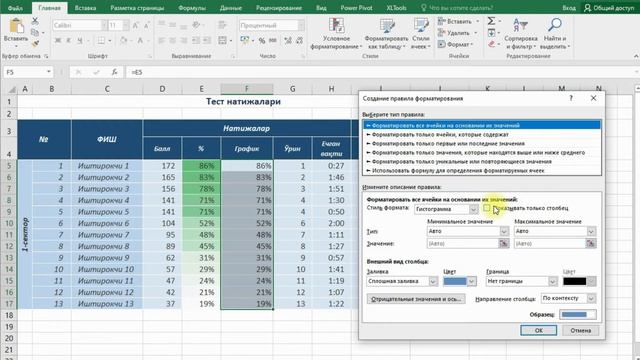Increase font size with the large A icon
The image size is (640, 360).
pos(136,25)
